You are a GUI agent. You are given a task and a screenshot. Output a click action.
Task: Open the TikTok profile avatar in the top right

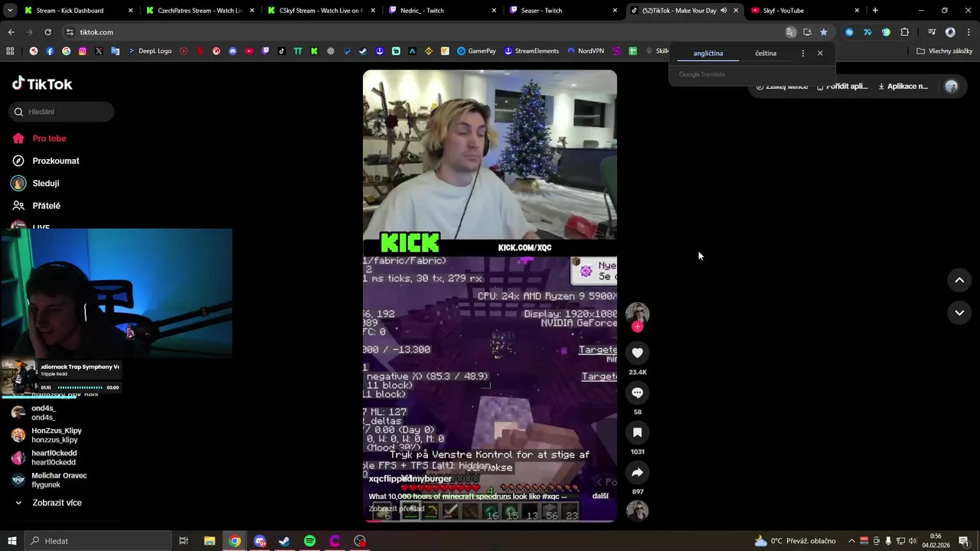click(952, 86)
